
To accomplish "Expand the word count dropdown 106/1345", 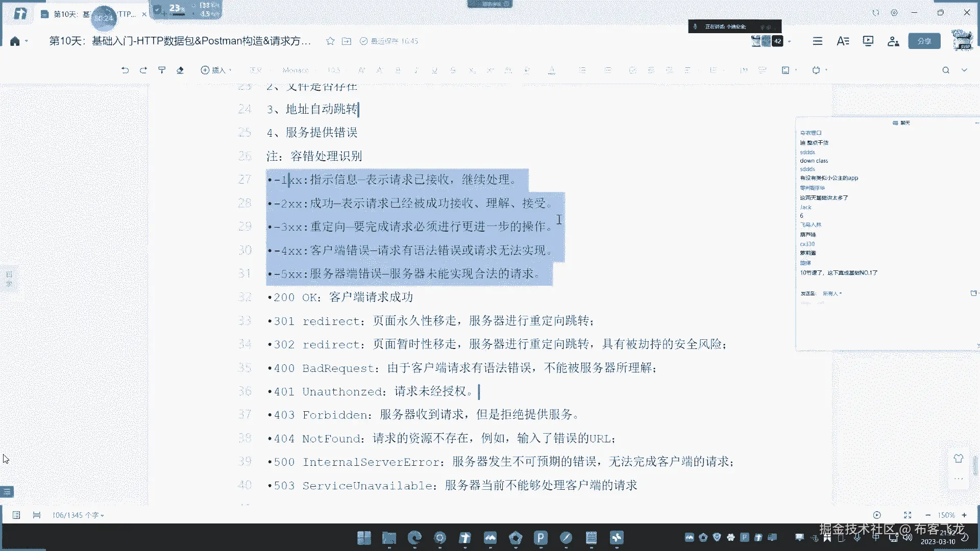I will [78, 515].
